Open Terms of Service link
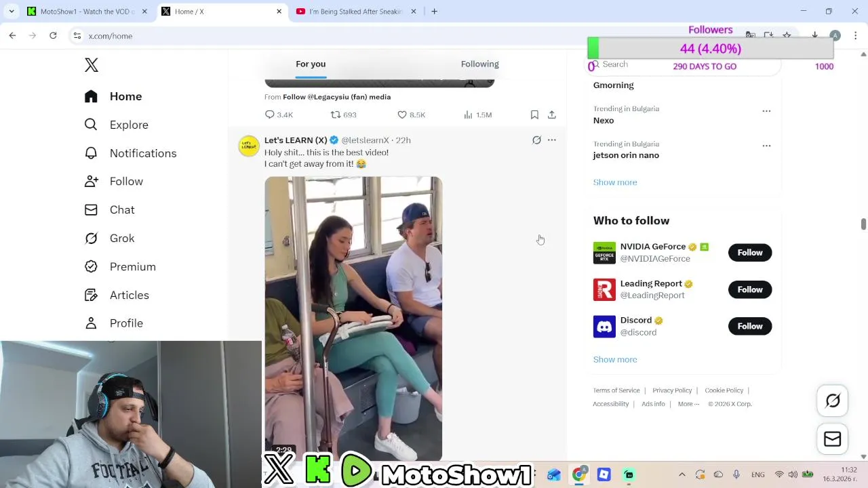 (616, 390)
